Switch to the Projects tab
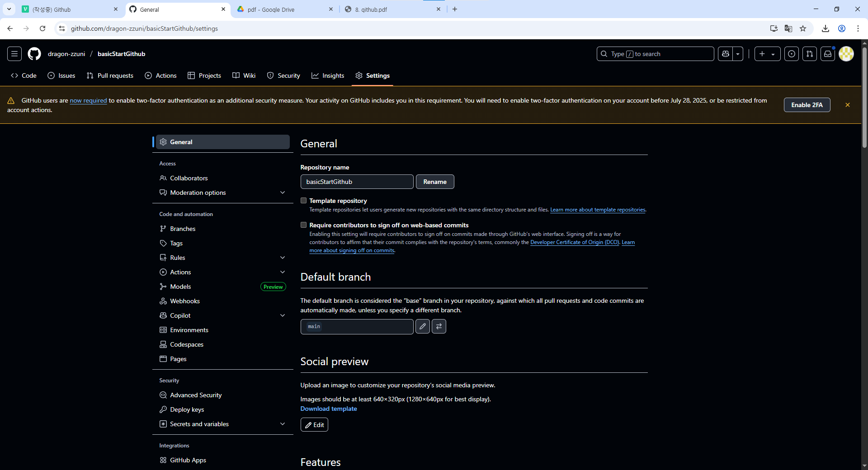The height and width of the screenshot is (470, 868). tap(204, 75)
